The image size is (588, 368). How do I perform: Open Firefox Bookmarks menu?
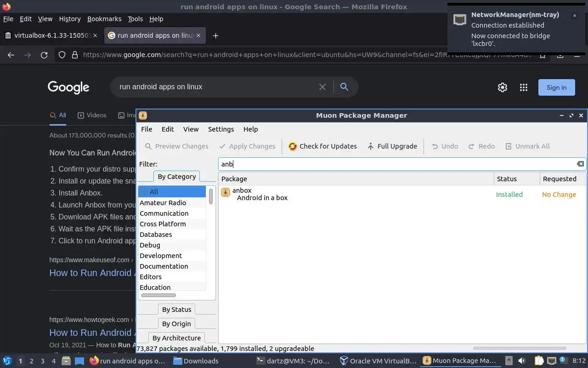click(104, 19)
